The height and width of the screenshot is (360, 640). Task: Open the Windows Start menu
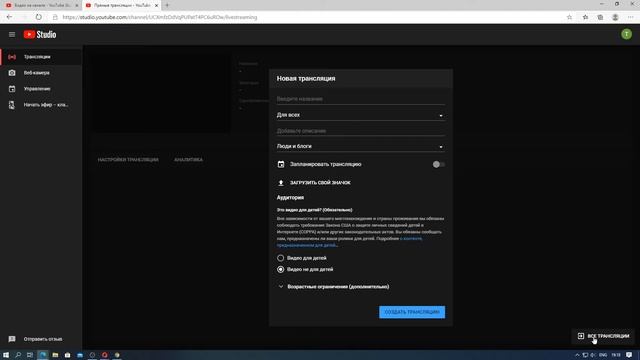(x=6, y=355)
